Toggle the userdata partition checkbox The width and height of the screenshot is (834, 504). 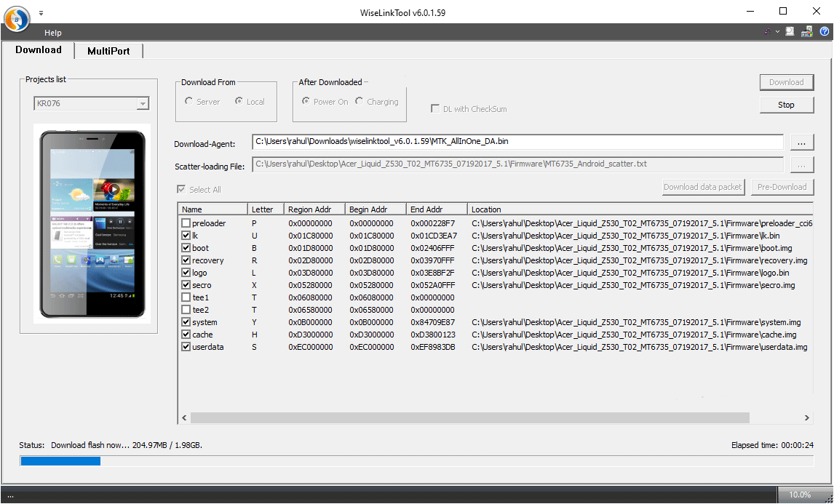186,347
